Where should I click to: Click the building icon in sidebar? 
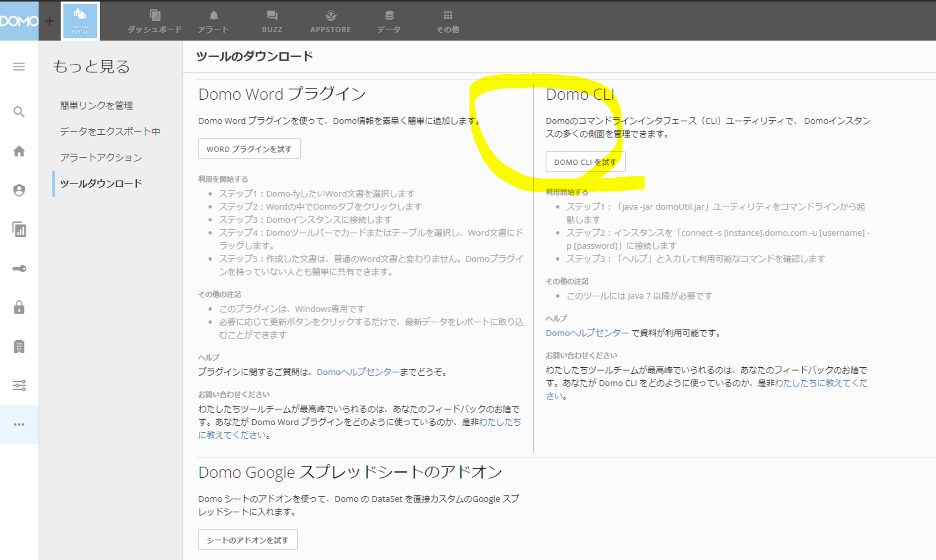pos(19,347)
